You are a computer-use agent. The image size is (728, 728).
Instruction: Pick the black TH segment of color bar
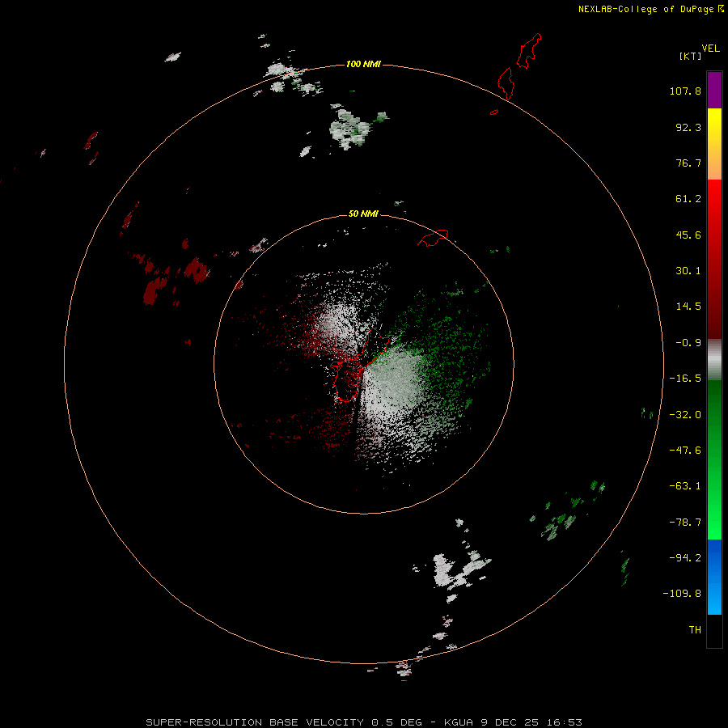coord(714,630)
